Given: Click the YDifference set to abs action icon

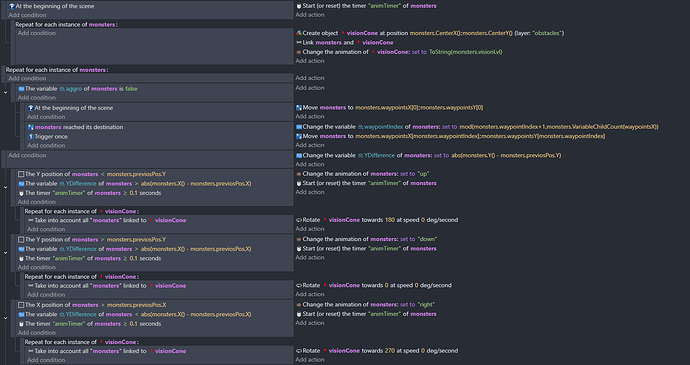Looking at the screenshot, I should (x=299, y=155).
